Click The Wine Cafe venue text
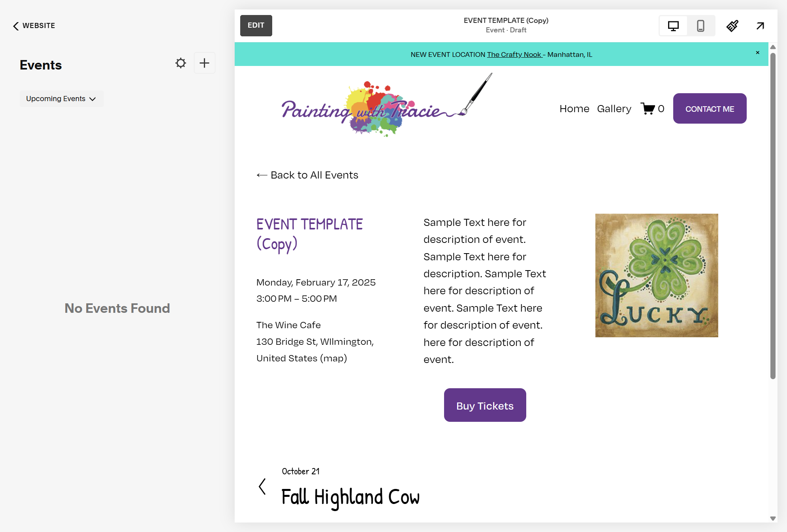This screenshot has width=787, height=532. tap(288, 325)
